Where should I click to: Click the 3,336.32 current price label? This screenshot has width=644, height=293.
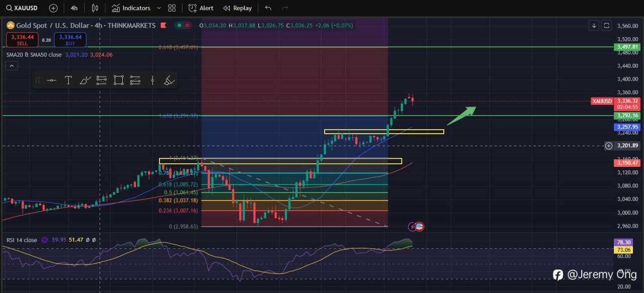coord(627,101)
